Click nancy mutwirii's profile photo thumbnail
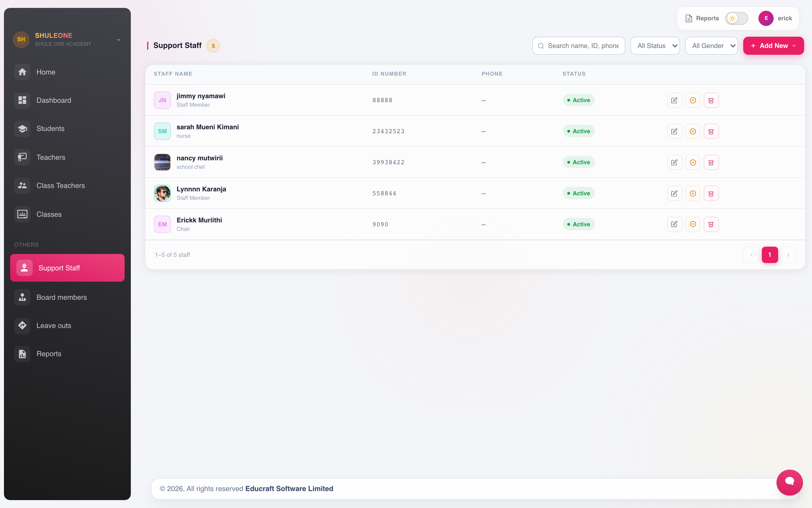 coord(162,162)
